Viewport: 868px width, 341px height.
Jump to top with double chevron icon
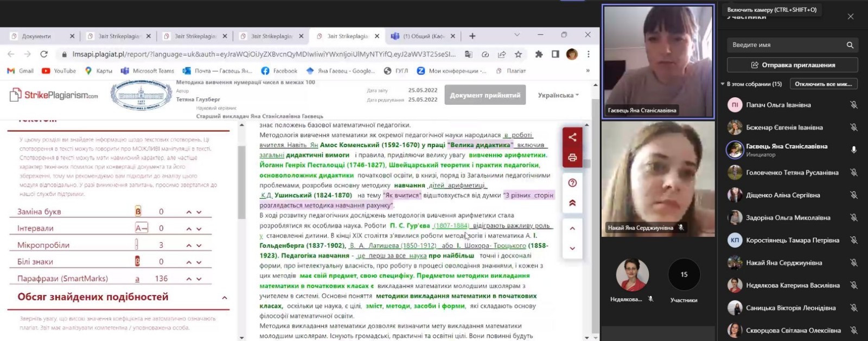click(x=572, y=203)
